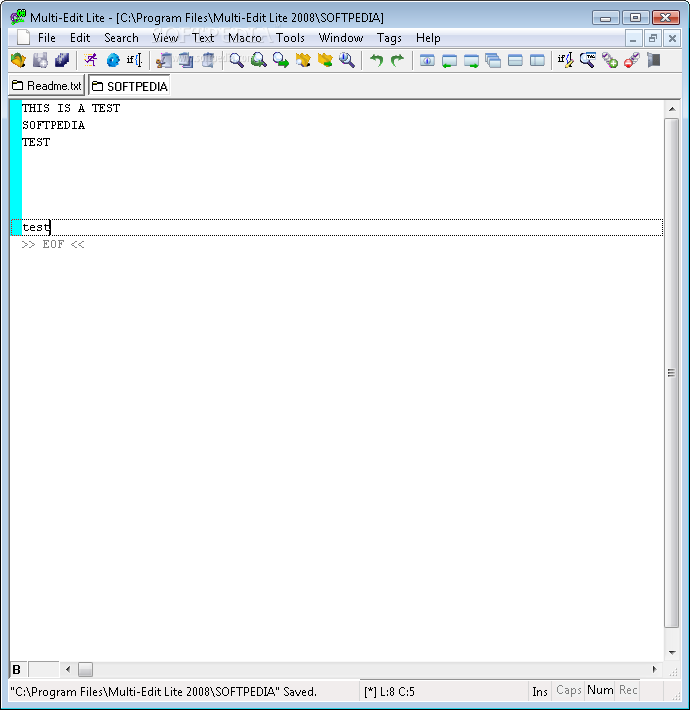Screen dimensions: 690x710
Task: Click the save file floppy disk icon
Action: (x=40, y=60)
